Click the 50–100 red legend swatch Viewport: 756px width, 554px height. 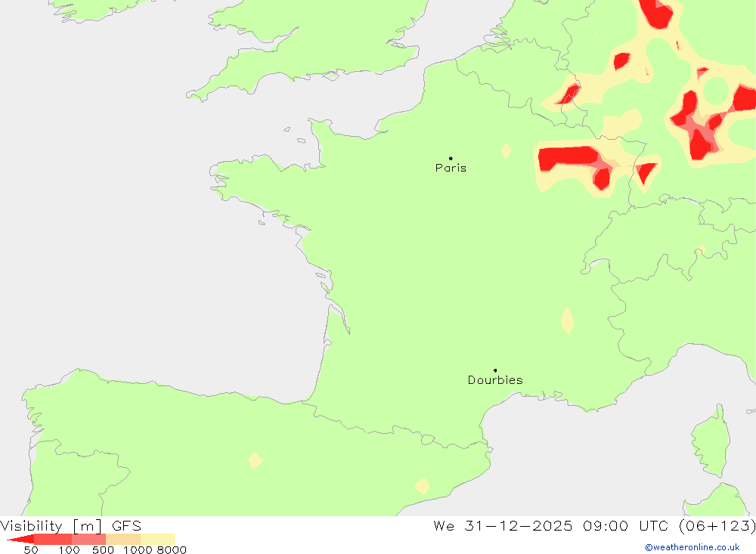[x=53, y=539]
